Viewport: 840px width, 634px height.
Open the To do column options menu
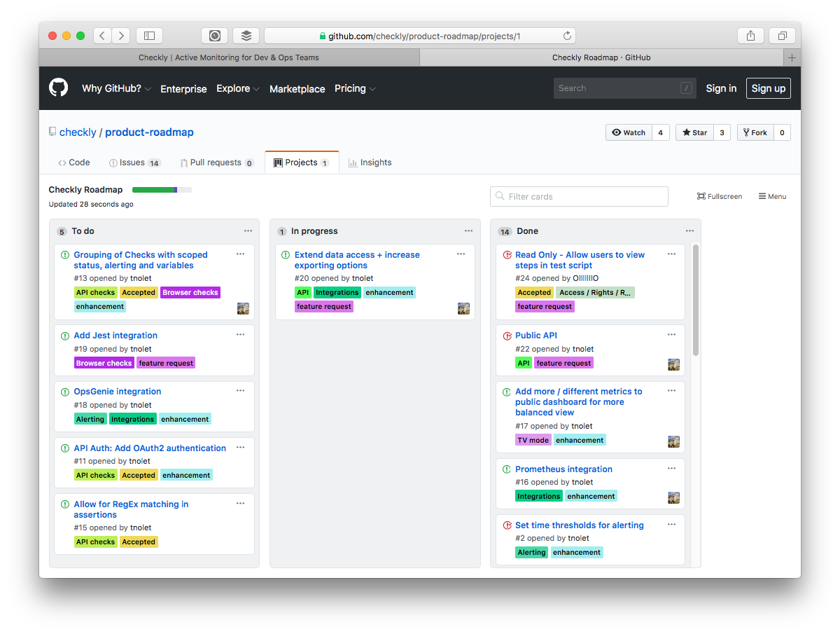pos(248,230)
